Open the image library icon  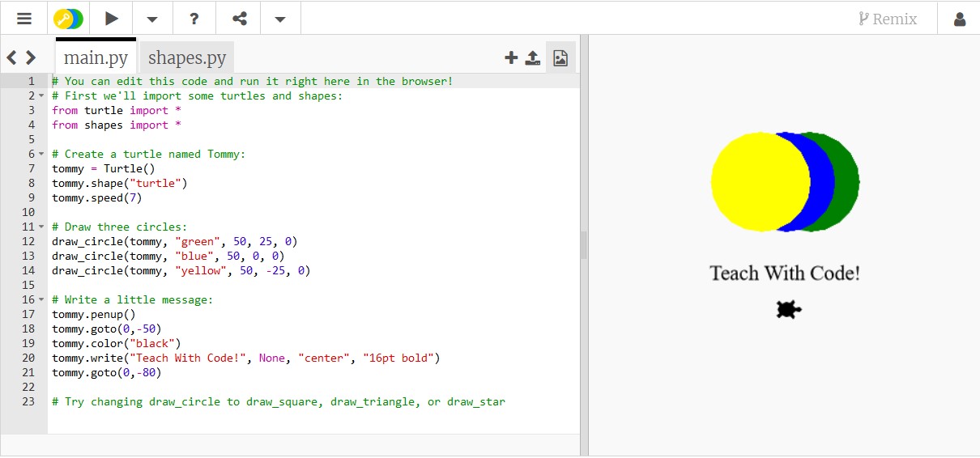[x=560, y=57]
